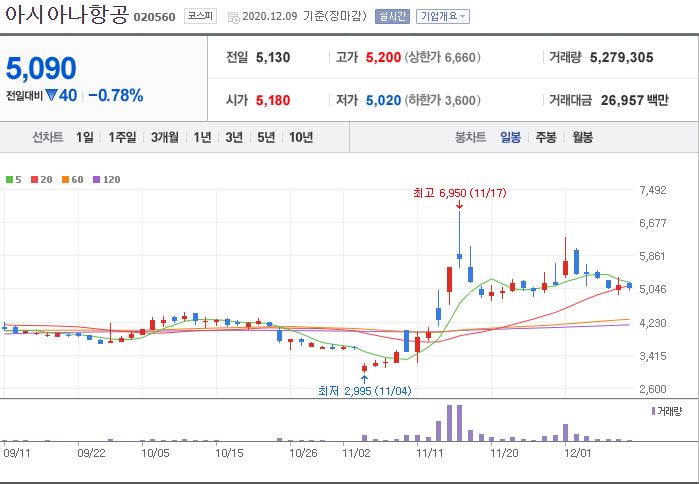Select the 1년 line chart period
The width and height of the screenshot is (699, 484).
(202, 137)
